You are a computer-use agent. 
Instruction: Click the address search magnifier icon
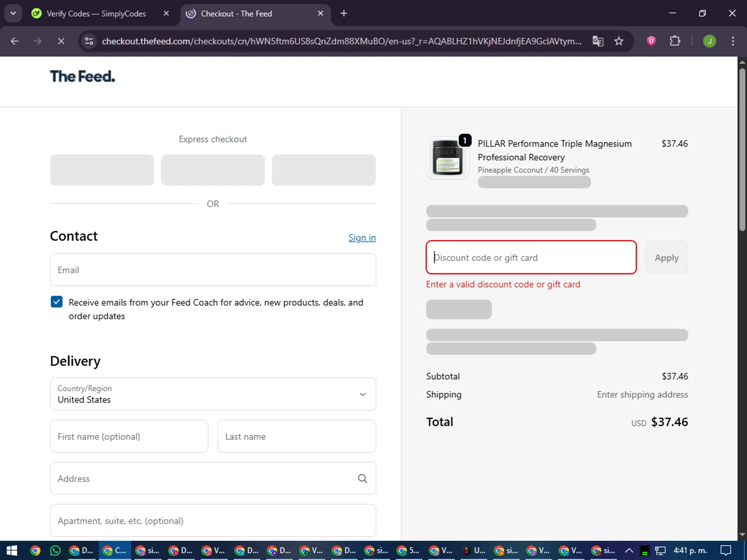tap(363, 478)
